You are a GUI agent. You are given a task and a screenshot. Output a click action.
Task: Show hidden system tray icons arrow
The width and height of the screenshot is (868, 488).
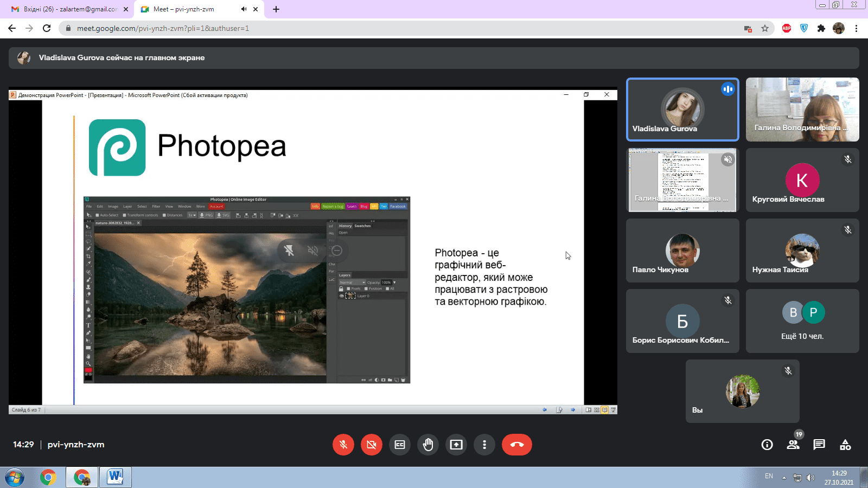pos(784,478)
